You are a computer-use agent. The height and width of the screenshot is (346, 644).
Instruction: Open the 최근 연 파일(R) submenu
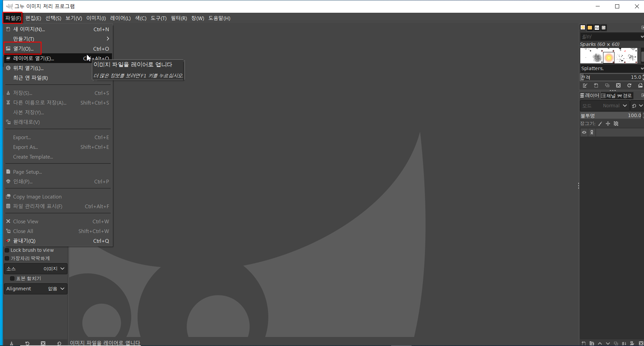click(58, 78)
